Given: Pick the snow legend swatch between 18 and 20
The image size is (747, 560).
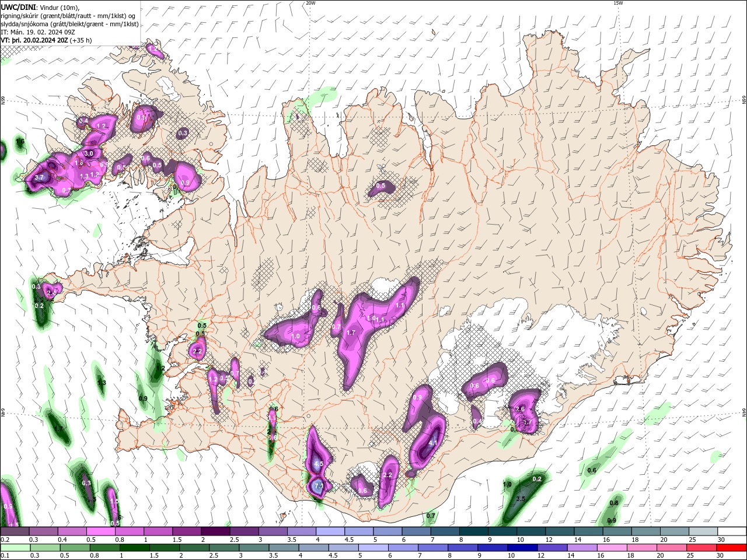Looking at the screenshot, I should click(x=645, y=531).
